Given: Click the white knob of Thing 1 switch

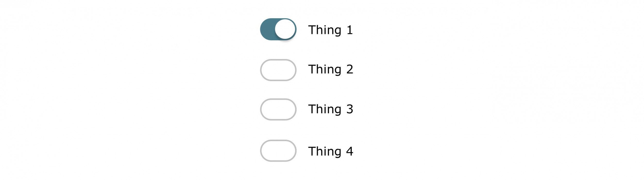Looking at the screenshot, I should click(x=285, y=29).
